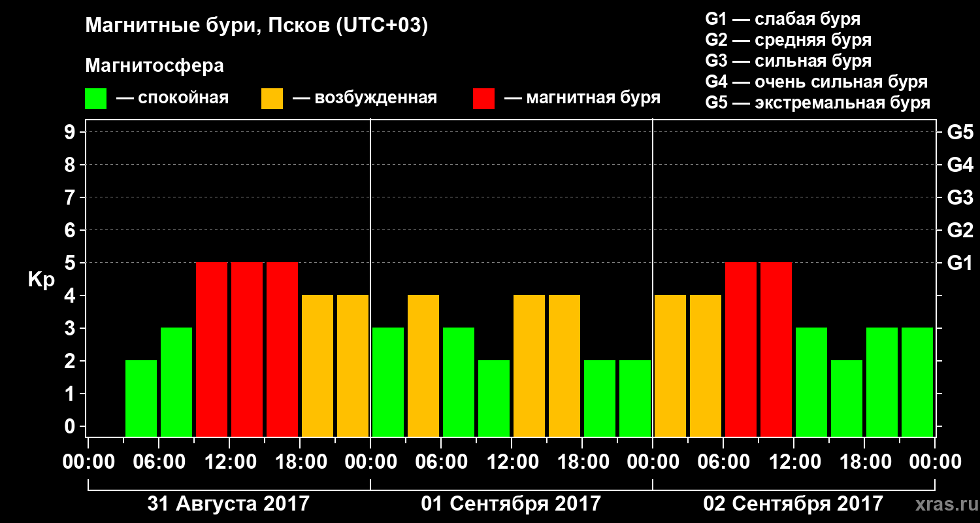Click the green bar for 00:00–03:00 on 01 Сентября
The image size is (980, 523).
(388, 382)
